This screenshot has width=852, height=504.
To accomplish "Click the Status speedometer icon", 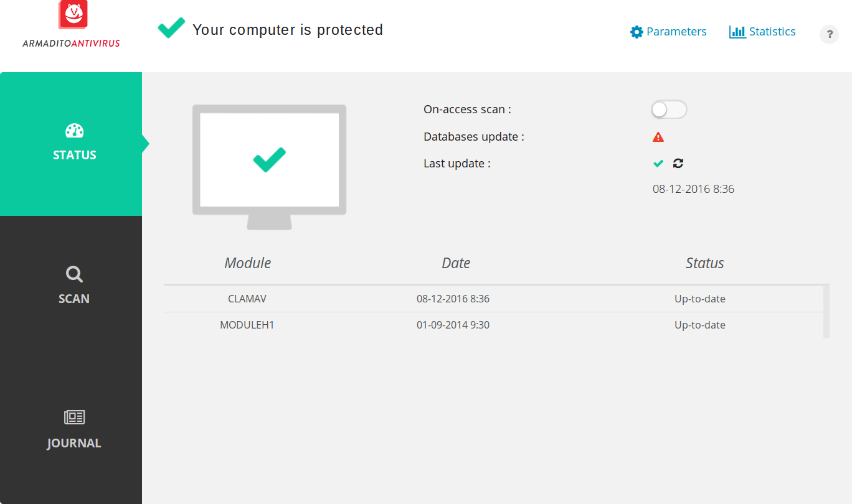I will point(74,131).
